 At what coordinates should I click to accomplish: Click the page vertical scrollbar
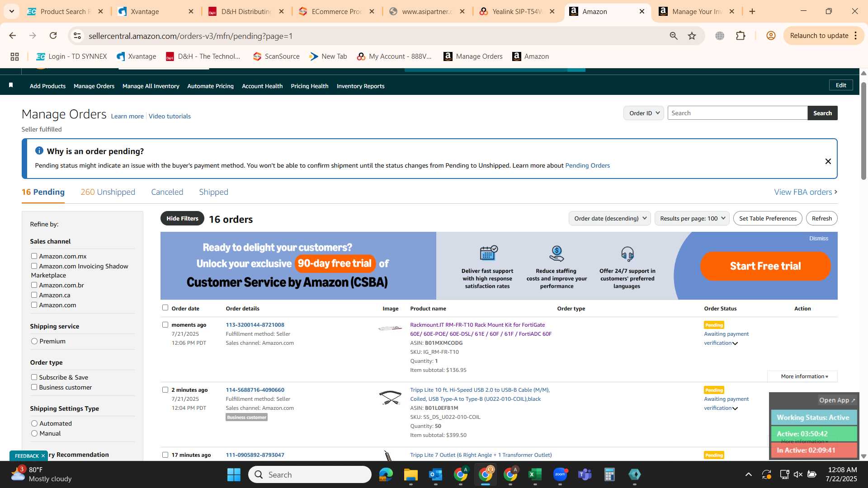click(863, 131)
